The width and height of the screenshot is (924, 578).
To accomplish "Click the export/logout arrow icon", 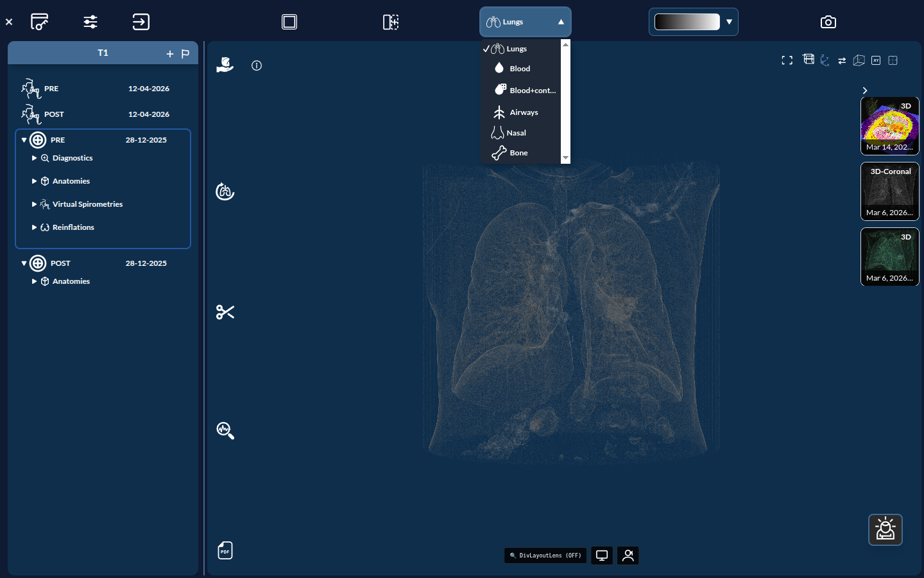I will [141, 22].
